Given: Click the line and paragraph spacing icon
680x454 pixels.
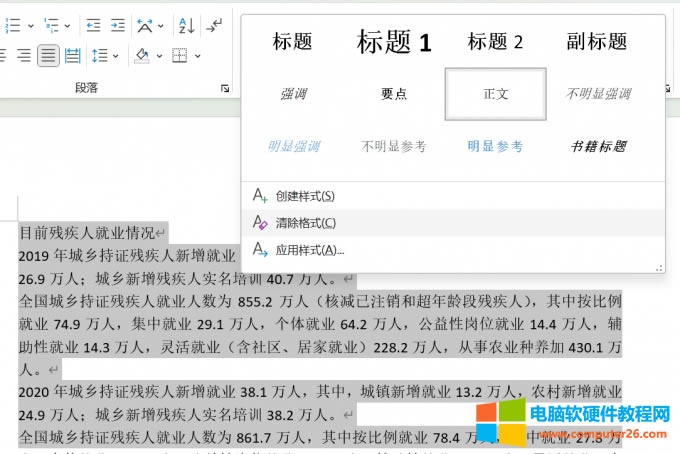Looking at the screenshot, I should 99,56.
